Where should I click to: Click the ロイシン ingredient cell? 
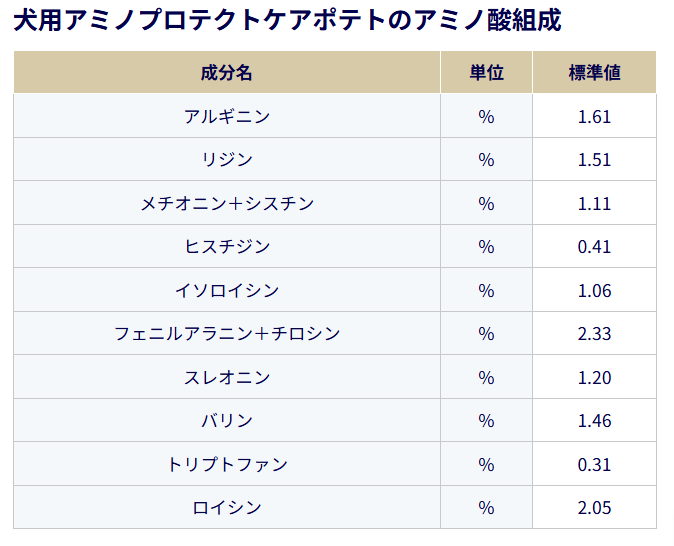[x=227, y=508]
